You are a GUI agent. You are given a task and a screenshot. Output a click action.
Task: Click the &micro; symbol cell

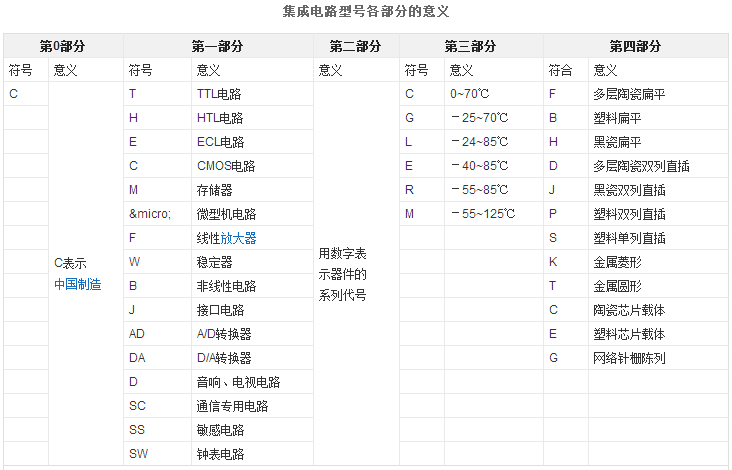point(157,214)
